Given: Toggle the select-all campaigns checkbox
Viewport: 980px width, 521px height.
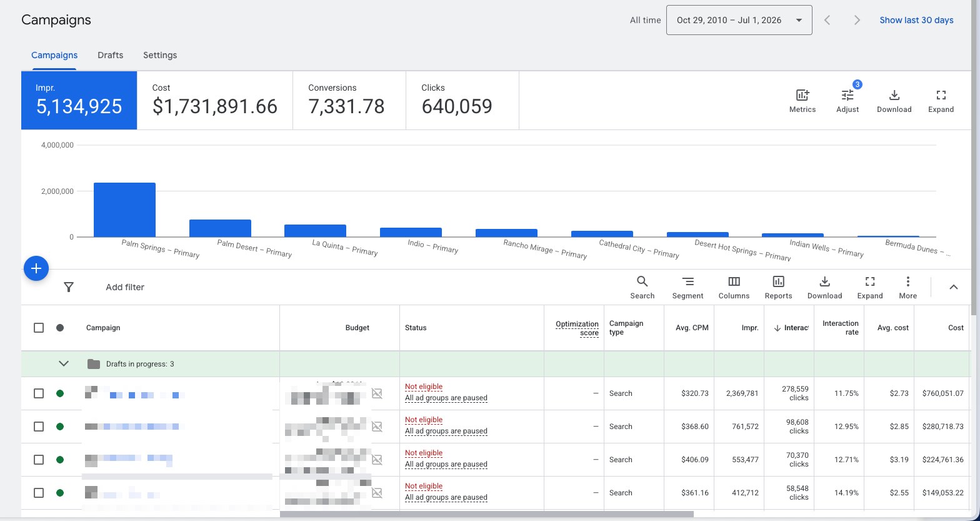Looking at the screenshot, I should [x=39, y=328].
